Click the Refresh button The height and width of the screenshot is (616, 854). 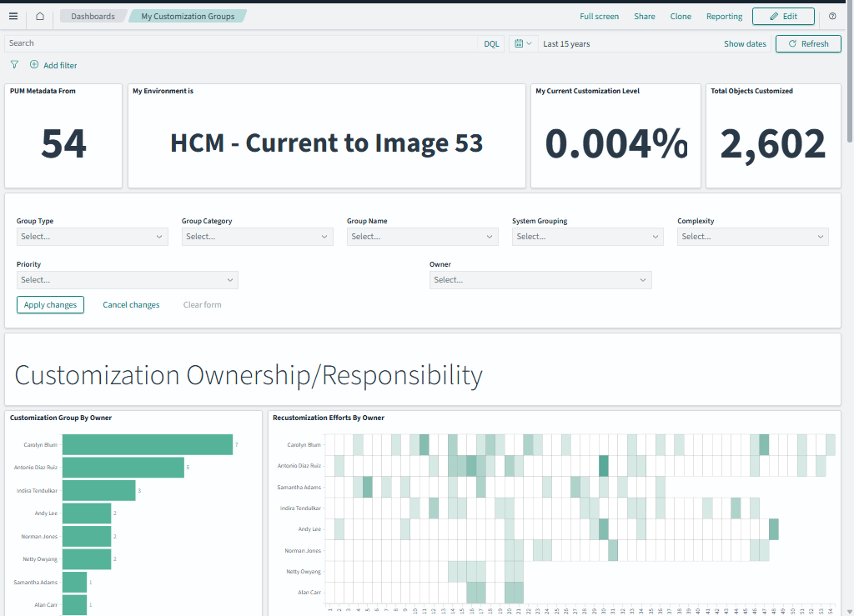click(x=808, y=43)
